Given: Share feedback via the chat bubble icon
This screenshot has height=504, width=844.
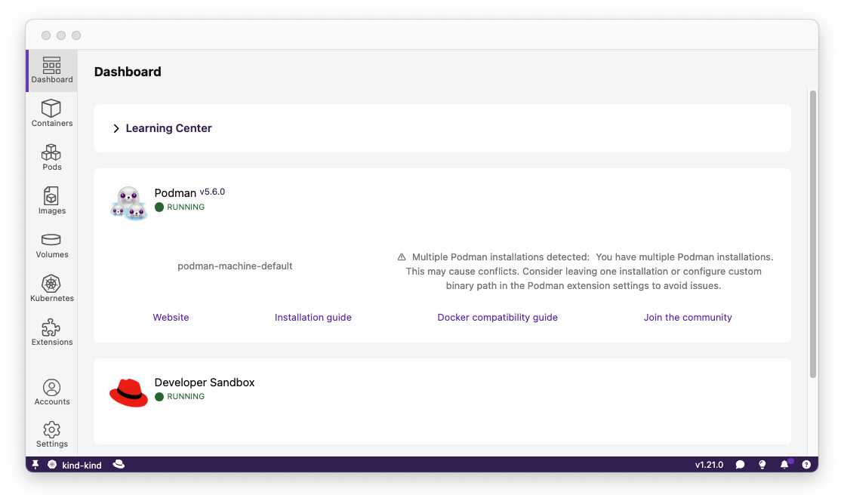Looking at the screenshot, I should [x=740, y=464].
